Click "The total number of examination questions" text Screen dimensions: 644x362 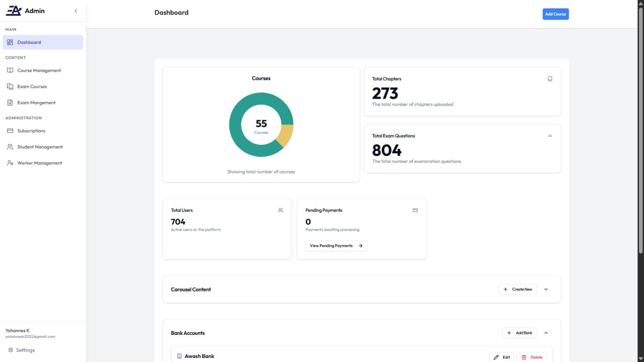tap(417, 161)
